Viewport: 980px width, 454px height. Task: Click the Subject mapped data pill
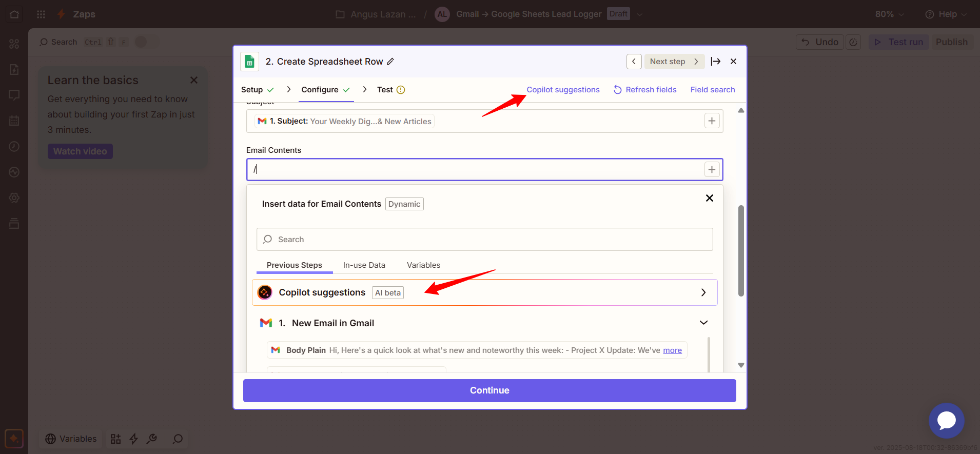(x=345, y=121)
